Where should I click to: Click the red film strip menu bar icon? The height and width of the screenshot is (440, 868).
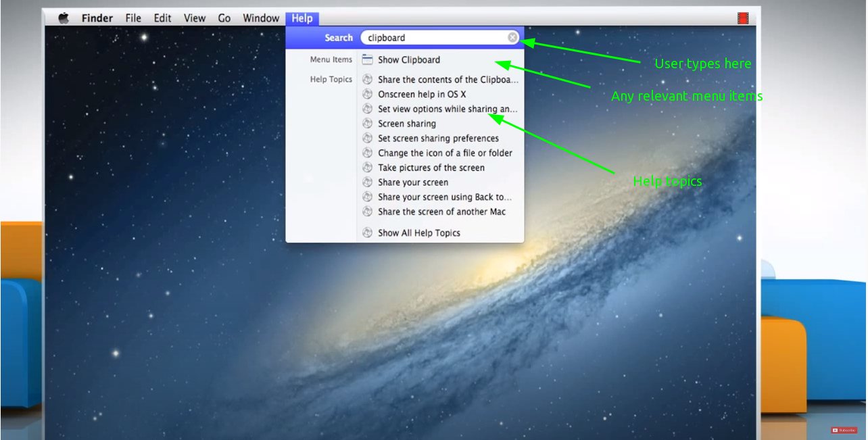pos(743,18)
